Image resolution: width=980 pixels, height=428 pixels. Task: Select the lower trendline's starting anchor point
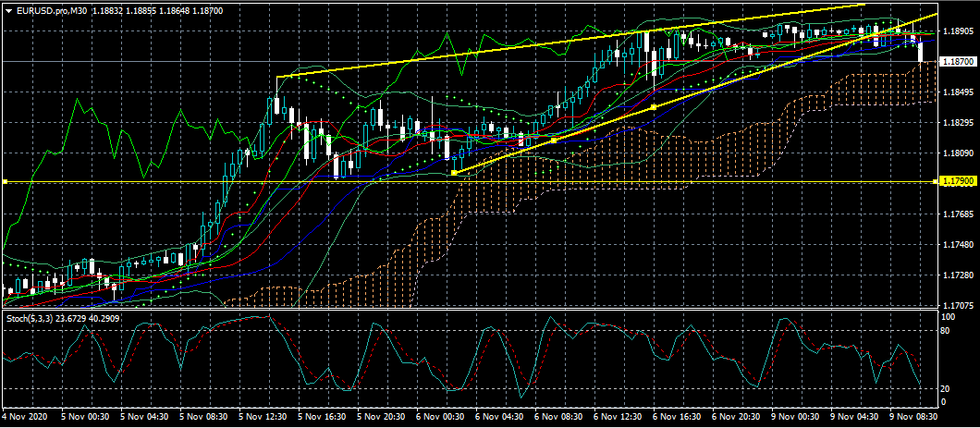(x=454, y=173)
